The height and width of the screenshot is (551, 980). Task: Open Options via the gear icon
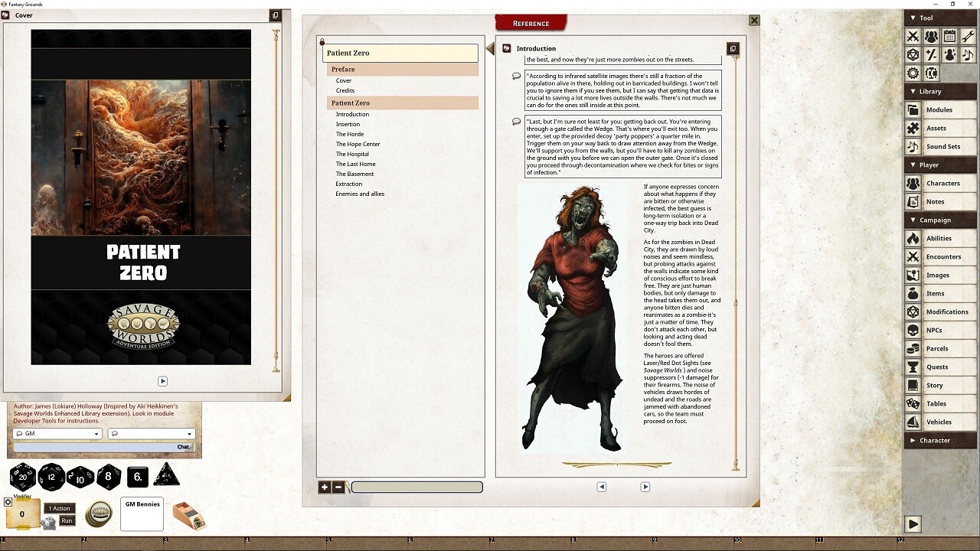click(913, 73)
